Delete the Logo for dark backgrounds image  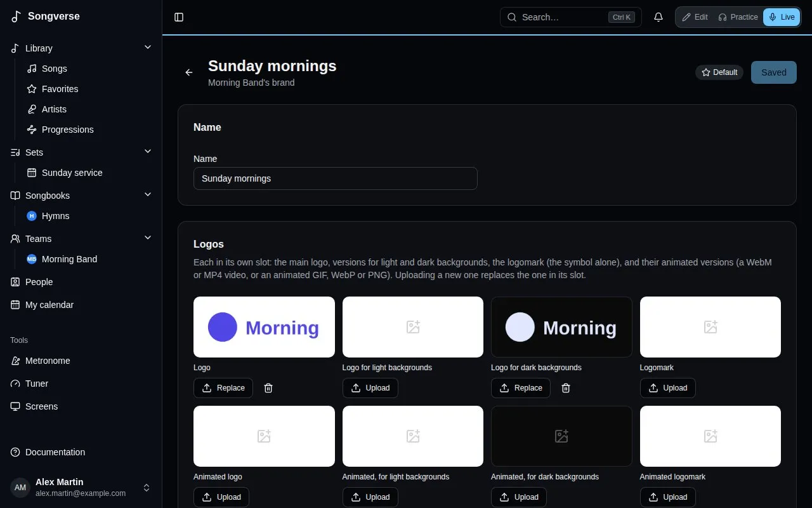tap(566, 388)
